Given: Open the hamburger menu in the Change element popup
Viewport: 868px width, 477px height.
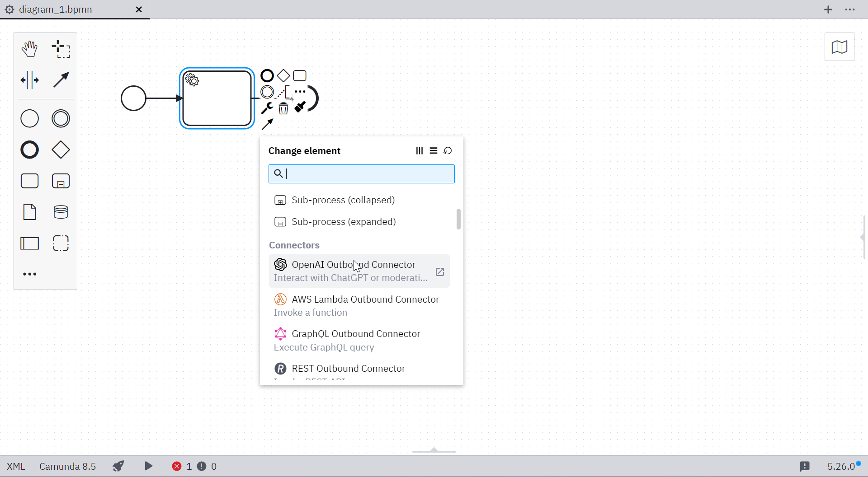Looking at the screenshot, I should coord(434,150).
